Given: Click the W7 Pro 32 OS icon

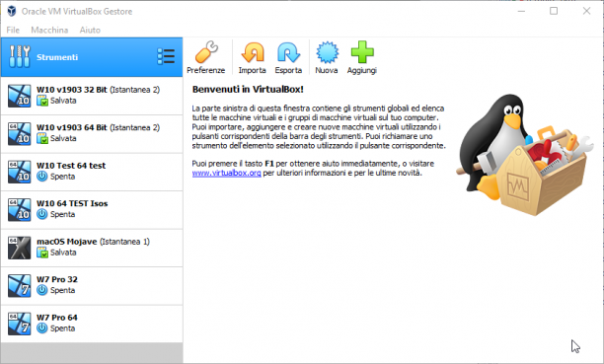Looking at the screenshot, I should (x=20, y=285).
